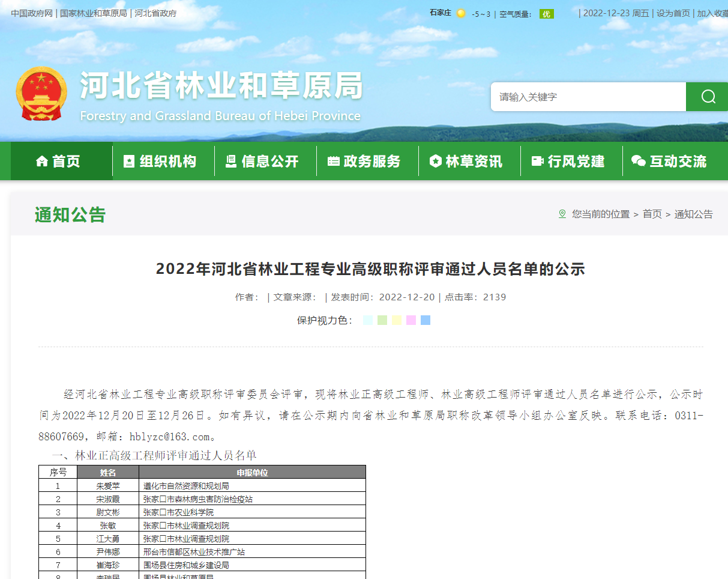This screenshot has width=728, height=579.
Task: Click the sunny weather icon beside 石家庄
Action: tap(460, 13)
